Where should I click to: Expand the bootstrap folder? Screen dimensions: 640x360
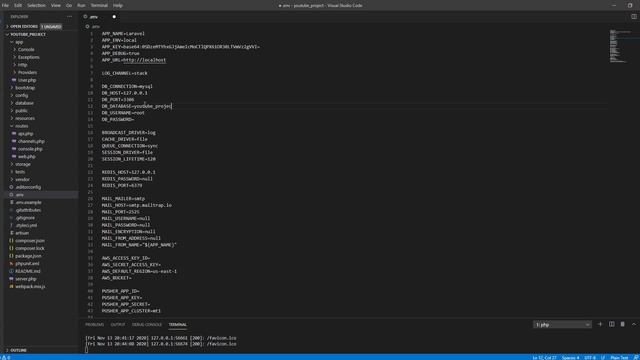click(x=25, y=88)
